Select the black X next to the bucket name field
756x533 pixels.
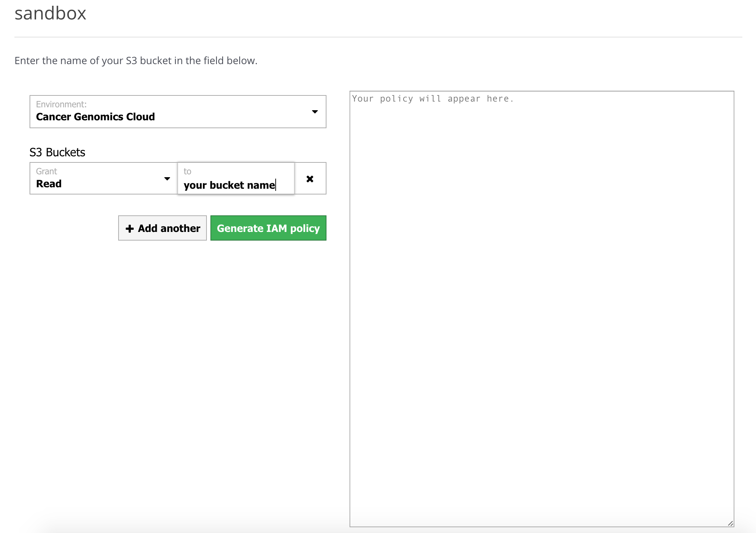(x=310, y=178)
